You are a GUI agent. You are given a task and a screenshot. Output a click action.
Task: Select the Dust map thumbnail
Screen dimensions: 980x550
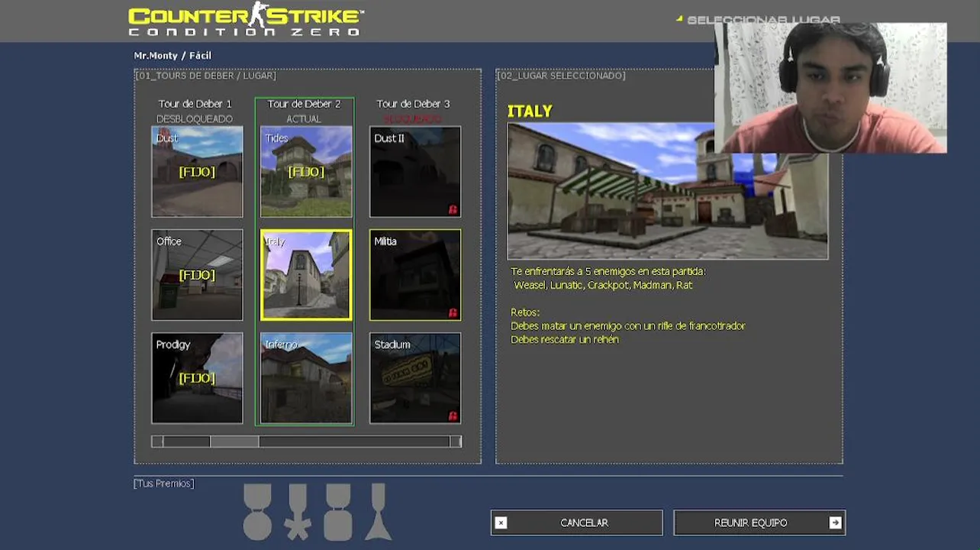[x=197, y=172]
